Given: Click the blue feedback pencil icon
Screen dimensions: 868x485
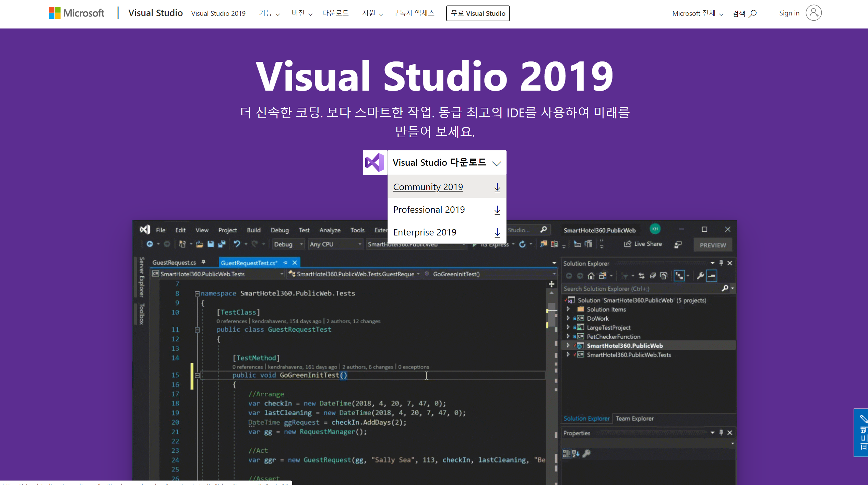Looking at the screenshot, I should point(863,419).
